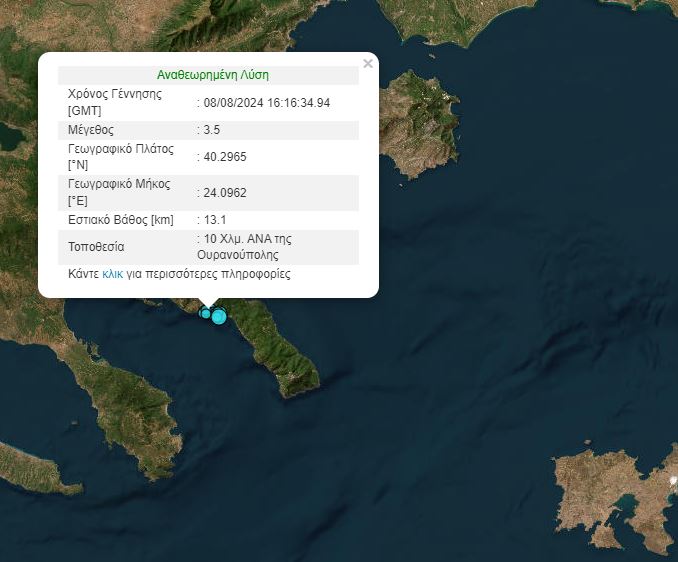Click the origin time value 08/08/2024 16:16:34.94
This screenshot has width=678, height=562.
[267, 102]
